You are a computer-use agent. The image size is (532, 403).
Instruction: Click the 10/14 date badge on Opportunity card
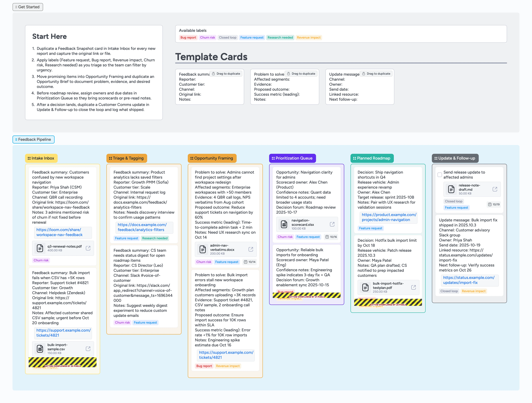click(249, 262)
